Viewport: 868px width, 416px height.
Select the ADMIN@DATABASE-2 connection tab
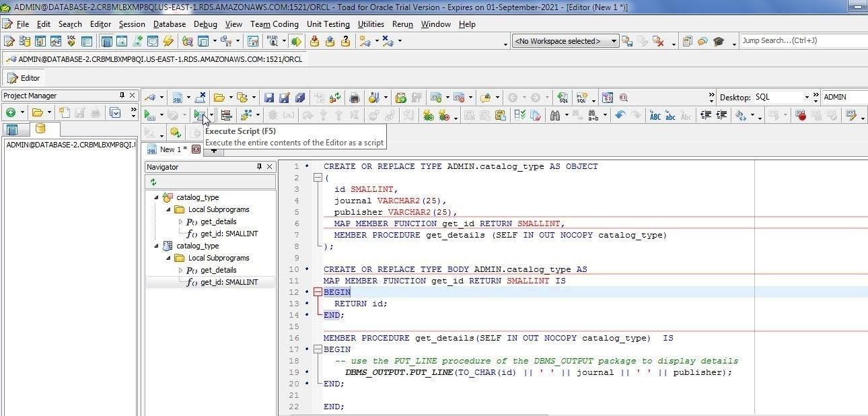[153, 59]
